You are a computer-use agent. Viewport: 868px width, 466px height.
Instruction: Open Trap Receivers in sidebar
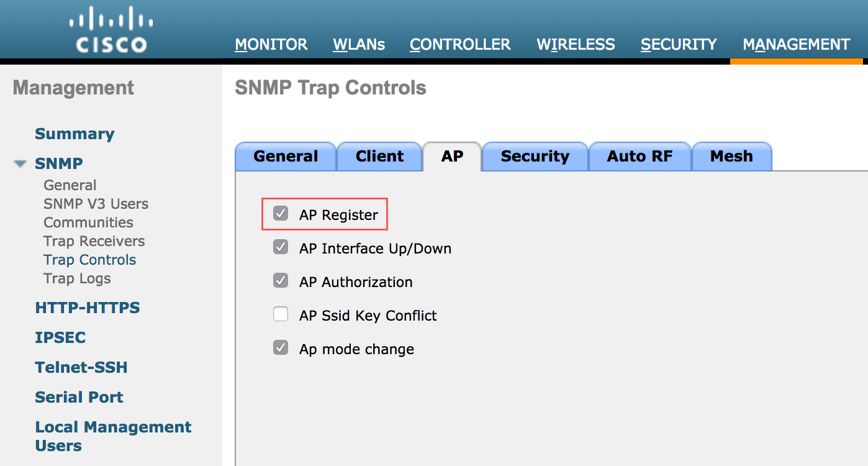pos(94,241)
